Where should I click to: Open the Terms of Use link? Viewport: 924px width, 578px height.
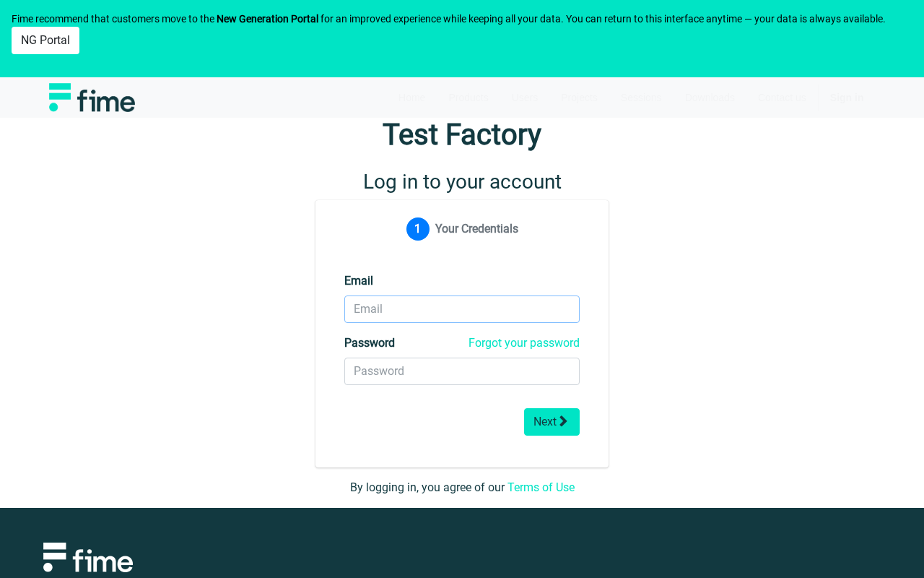tap(541, 488)
